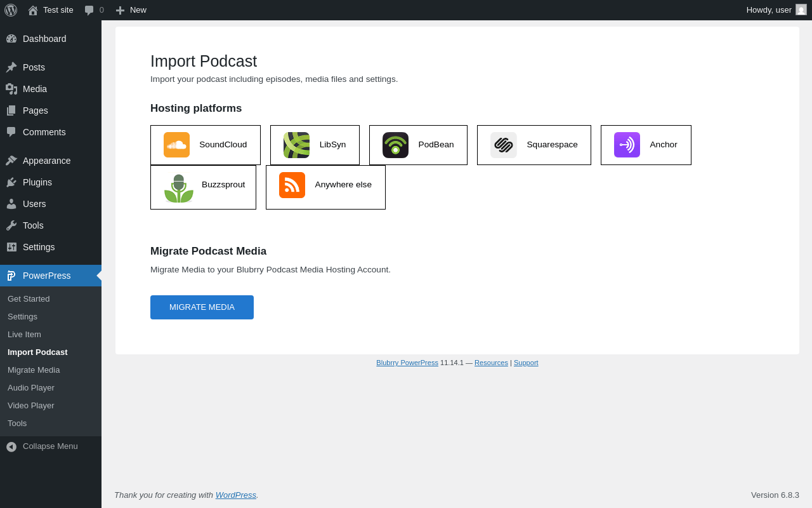Pick the purple Anchor icon
Viewport: 812px width, 508px height.
[627, 145]
